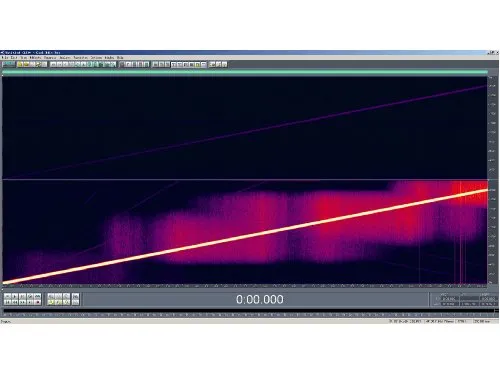The height and width of the screenshot is (375, 500).
Task: Click the large 0:00.000 time display
Action: [x=260, y=299]
